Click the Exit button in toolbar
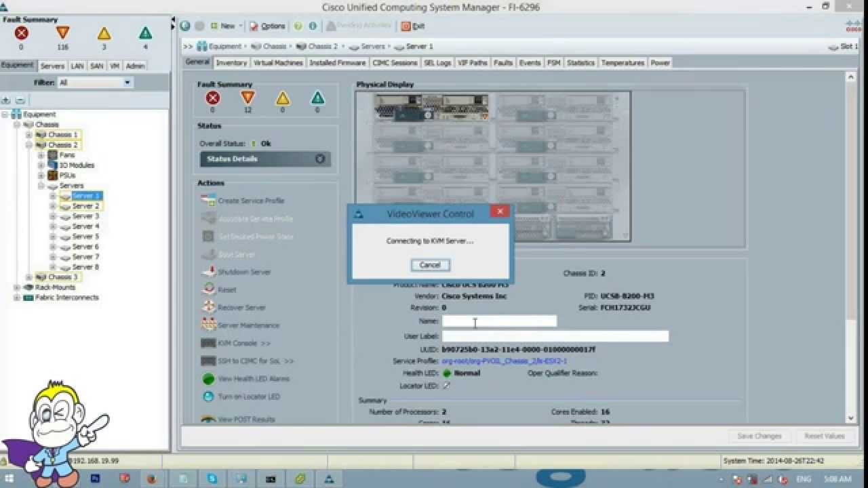 [413, 26]
